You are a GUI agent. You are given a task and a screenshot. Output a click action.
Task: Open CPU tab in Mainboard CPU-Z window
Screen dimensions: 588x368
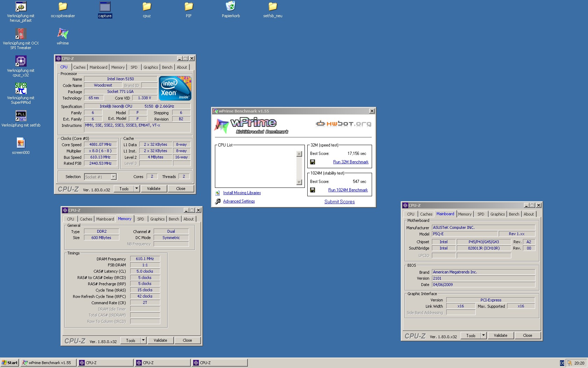(411, 214)
